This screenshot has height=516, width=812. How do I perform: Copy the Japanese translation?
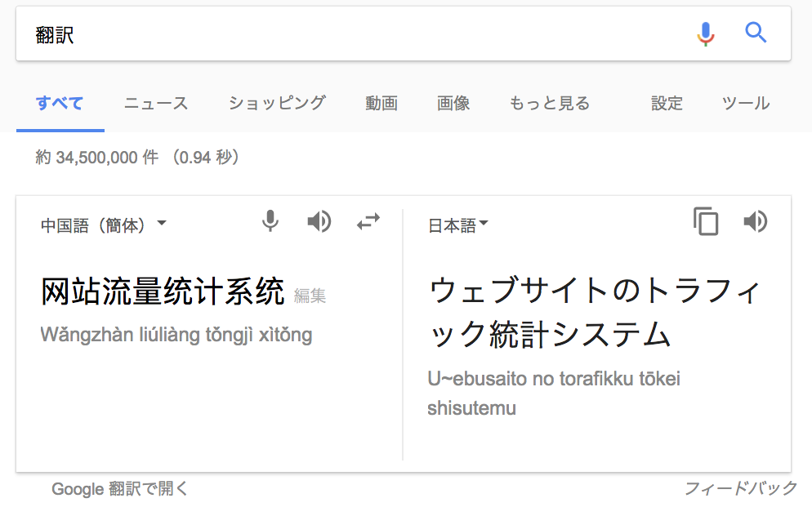coord(706,221)
